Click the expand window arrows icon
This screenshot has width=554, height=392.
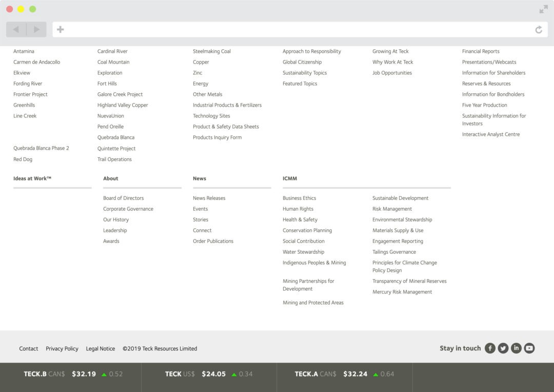point(543,8)
